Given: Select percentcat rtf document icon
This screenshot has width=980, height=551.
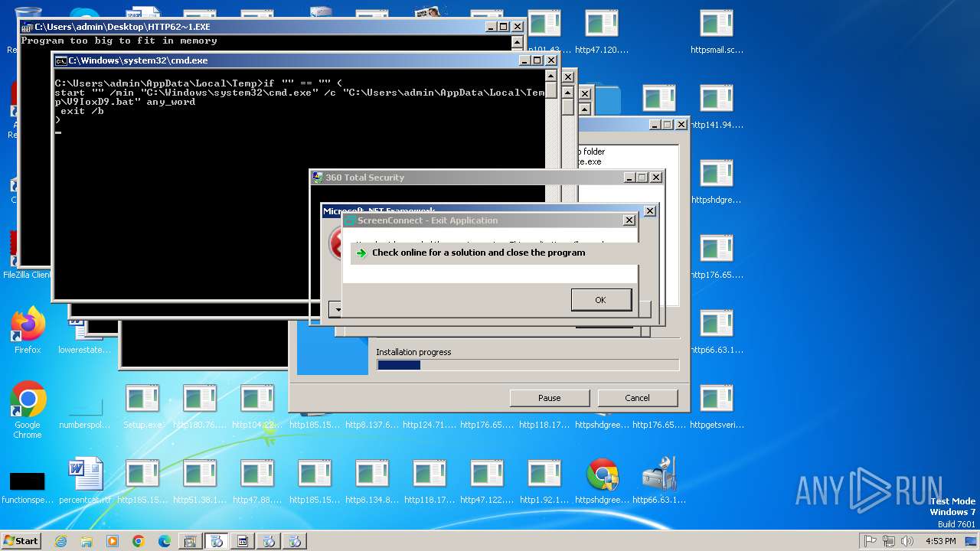Looking at the screenshot, I should click(x=85, y=482).
